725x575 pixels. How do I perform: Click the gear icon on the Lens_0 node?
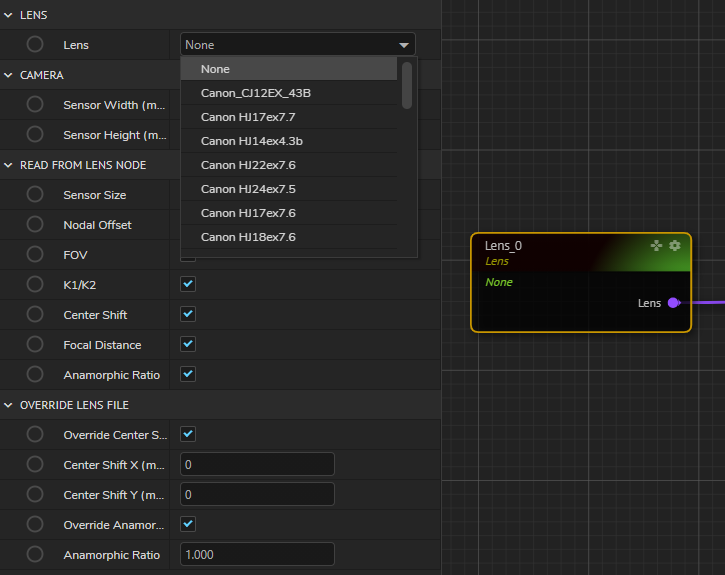pos(675,245)
